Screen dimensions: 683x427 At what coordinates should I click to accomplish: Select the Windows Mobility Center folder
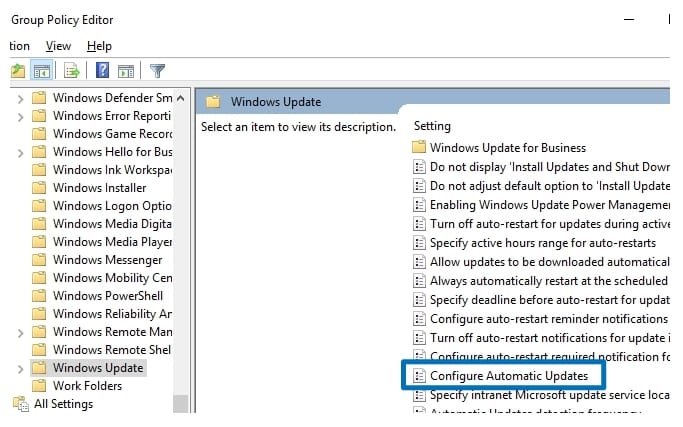(x=102, y=278)
